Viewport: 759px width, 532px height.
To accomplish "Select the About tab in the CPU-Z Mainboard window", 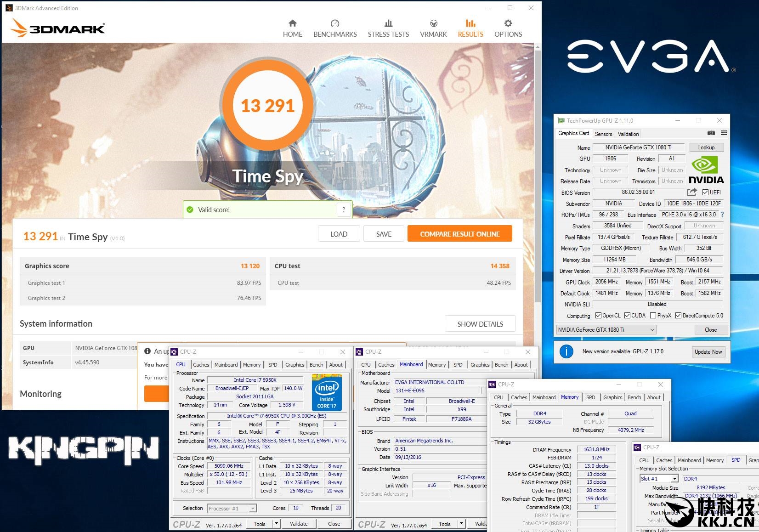I will click(521, 365).
